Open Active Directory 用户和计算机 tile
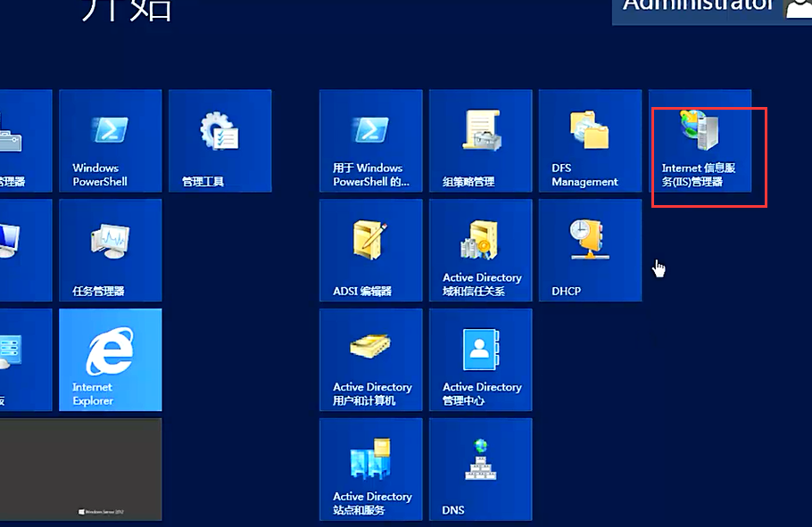The width and height of the screenshot is (812, 527). pos(371,359)
